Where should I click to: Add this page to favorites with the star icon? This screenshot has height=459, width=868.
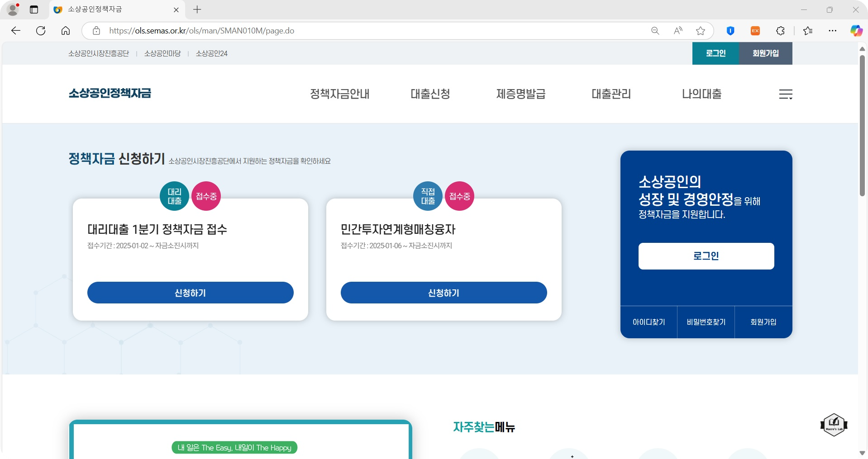(x=701, y=30)
